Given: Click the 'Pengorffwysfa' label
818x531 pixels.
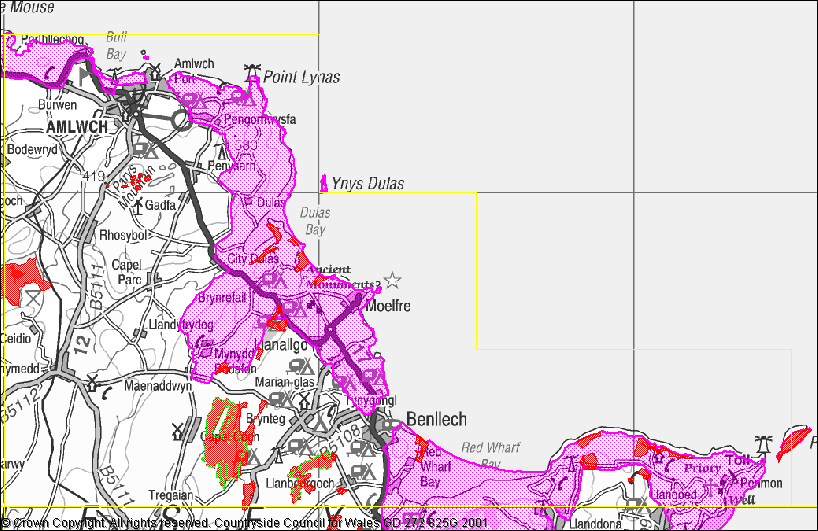Looking at the screenshot, I should [260, 120].
